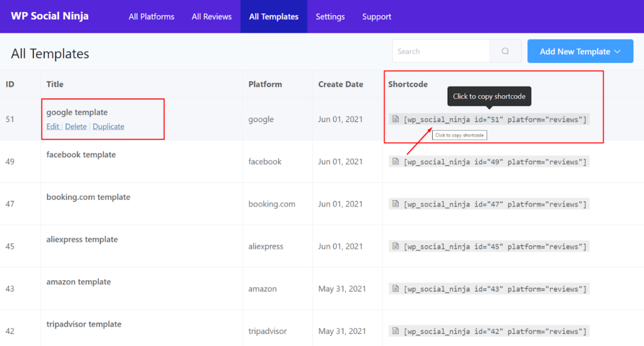644x346 pixels.
Task: Click the Create Date column header
Action: click(x=340, y=84)
